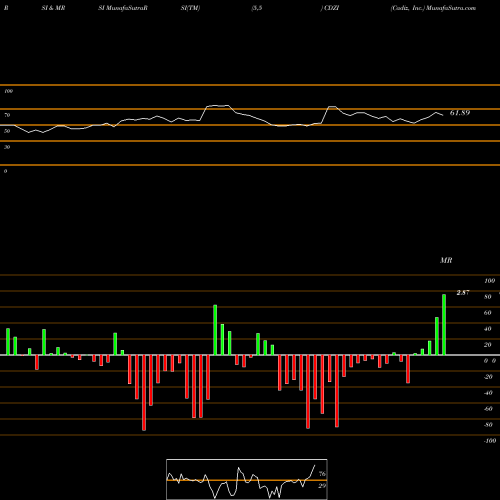
Task: Click the MR heading above bar chart
Action: (446, 260)
